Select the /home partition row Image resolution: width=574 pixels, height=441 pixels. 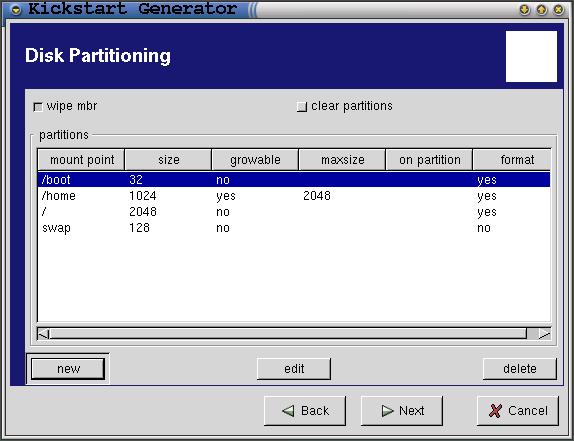294,196
